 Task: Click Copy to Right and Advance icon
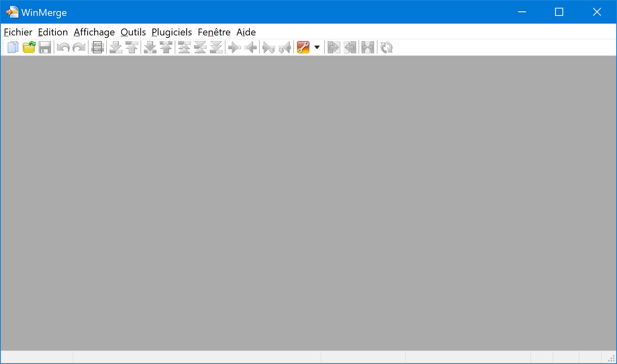tap(269, 47)
